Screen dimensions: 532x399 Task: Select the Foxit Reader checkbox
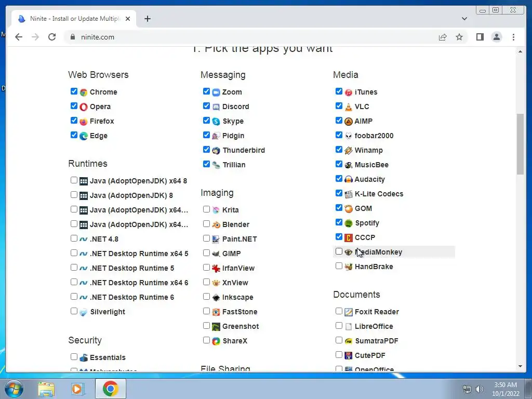point(339,311)
